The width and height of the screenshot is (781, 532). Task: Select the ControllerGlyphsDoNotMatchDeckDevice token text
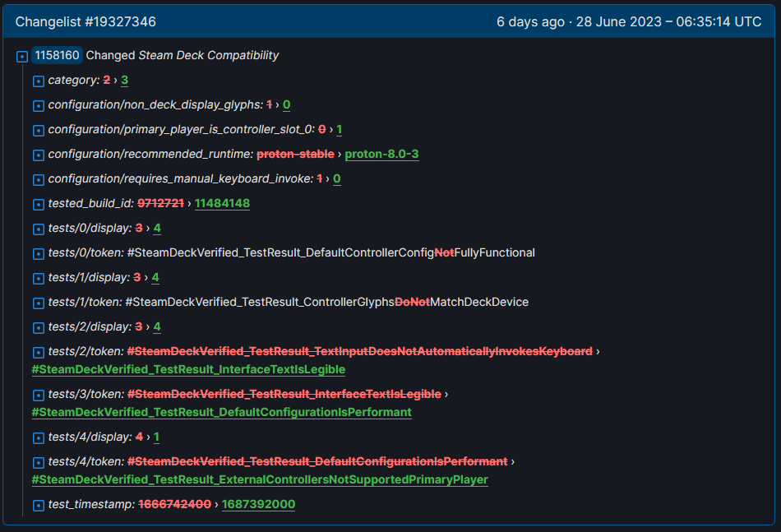pyautogui.click(x=326, y=302)
